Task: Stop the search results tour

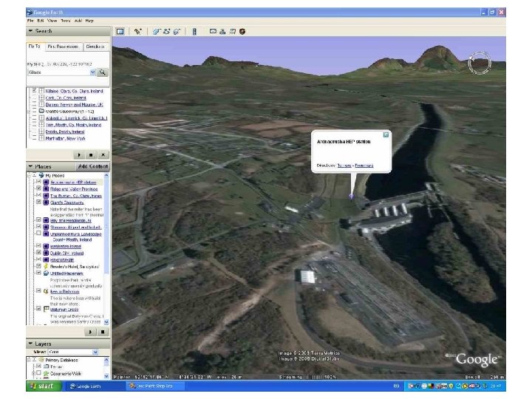Action: click(91, 154)
